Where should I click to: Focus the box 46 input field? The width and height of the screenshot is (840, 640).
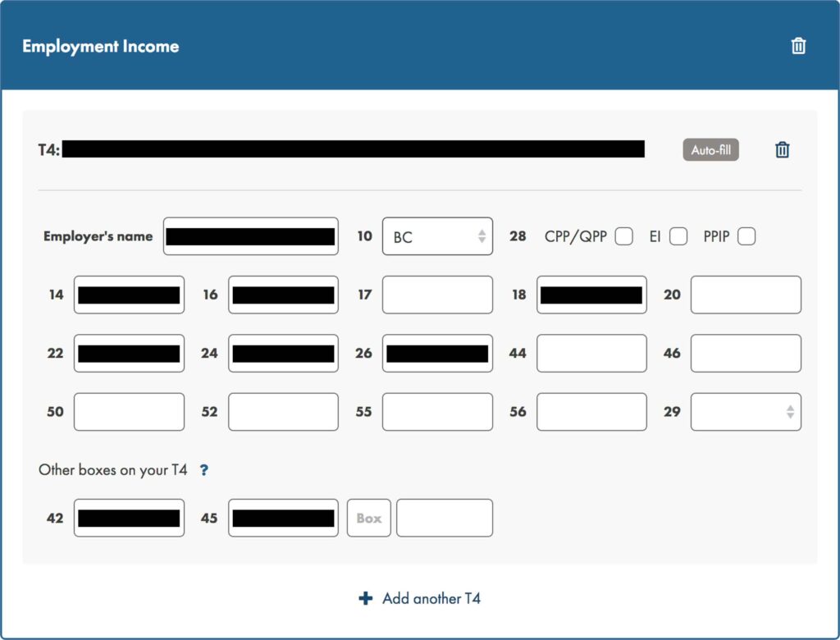746,354
